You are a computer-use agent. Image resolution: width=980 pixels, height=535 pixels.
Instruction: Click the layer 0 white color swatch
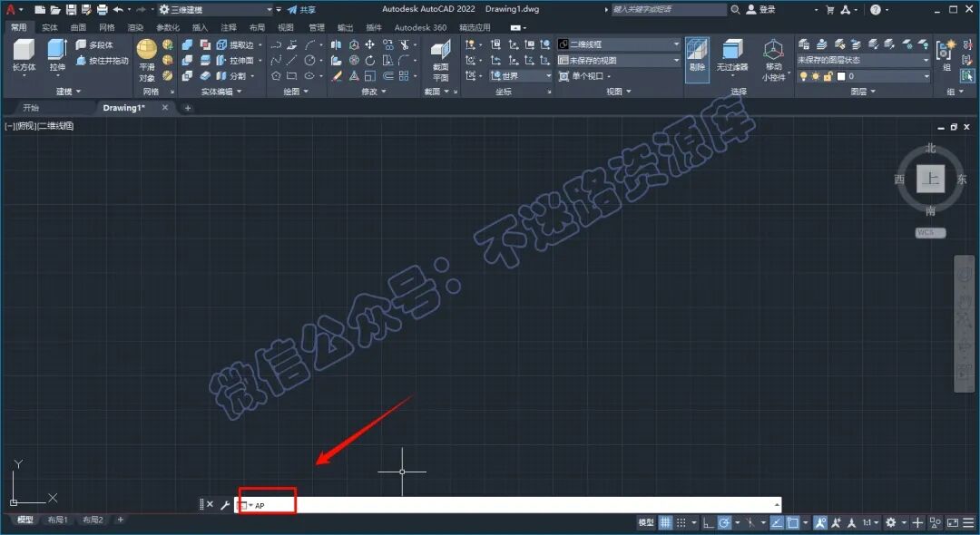841,76
